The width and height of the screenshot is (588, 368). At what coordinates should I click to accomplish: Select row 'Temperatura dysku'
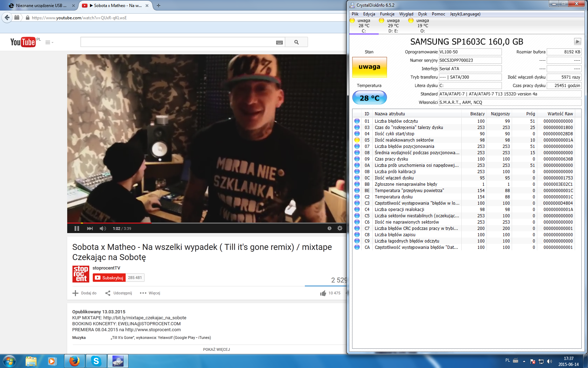[x=463, y=197]
